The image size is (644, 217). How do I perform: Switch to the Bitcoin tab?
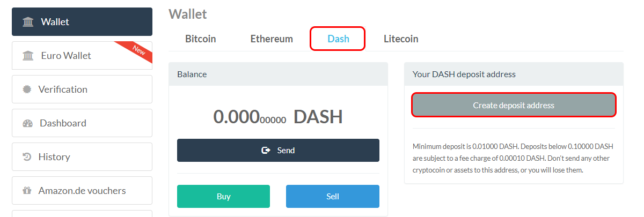pyautogui.click(x=201, y=39)
